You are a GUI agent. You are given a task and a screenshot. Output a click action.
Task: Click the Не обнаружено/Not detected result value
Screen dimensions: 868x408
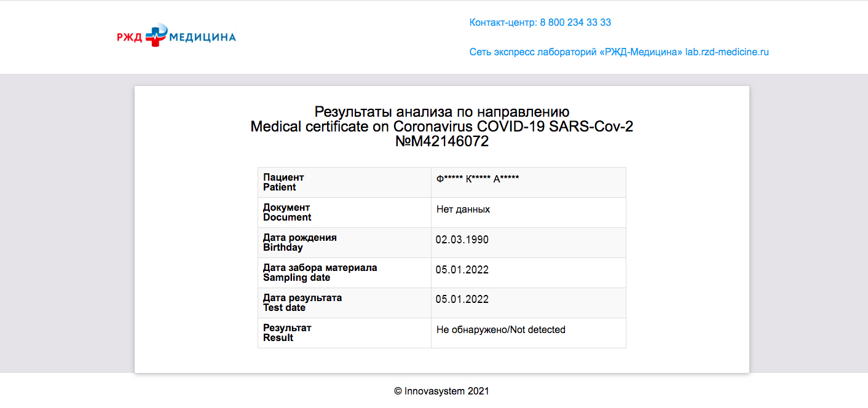500,330
